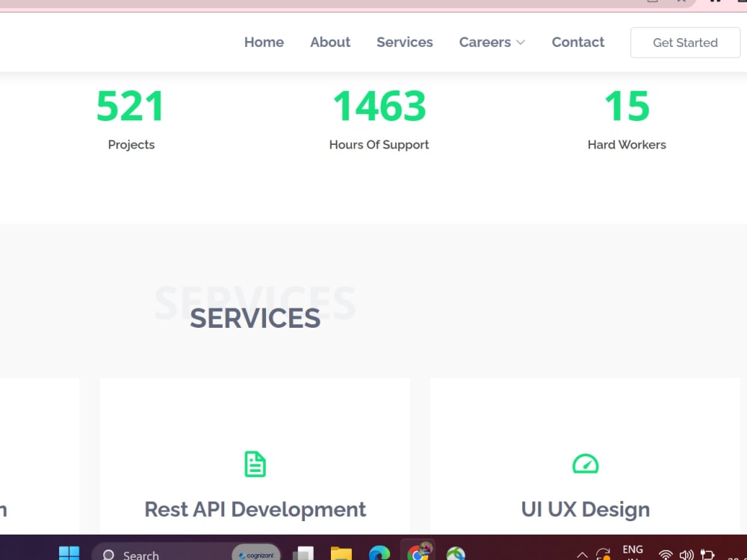The height and width of the screenshot is (560, 747).
Task: Switch to Google Chrome in the taskbar
Action: (418, 553)
